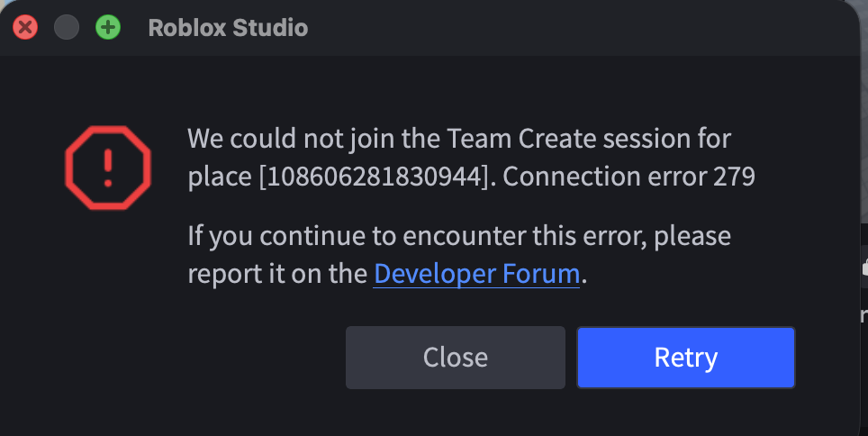Open the Developer Forum link
Viewport: 868px width, 436px height.
click(476, 273)
